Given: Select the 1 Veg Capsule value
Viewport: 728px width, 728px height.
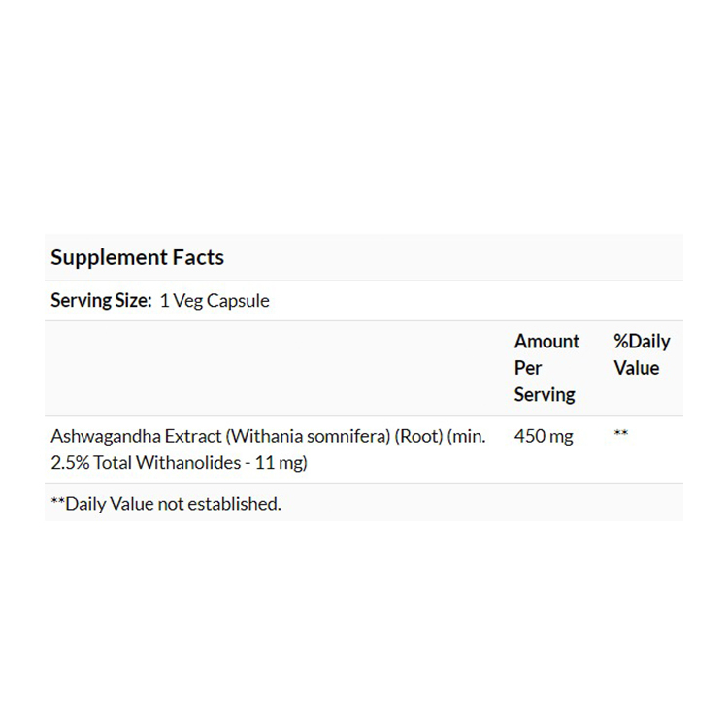Looking at the screenshot, I should point(215,301).
